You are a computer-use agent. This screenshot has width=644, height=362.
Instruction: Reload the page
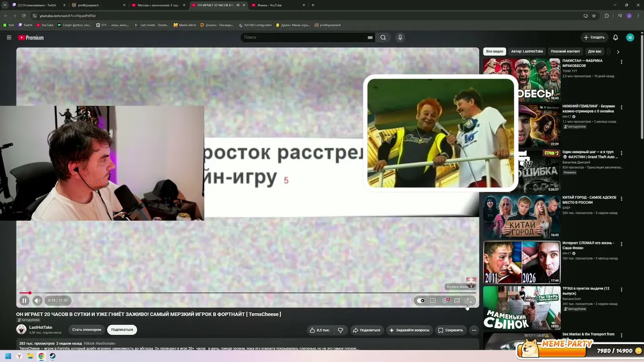(x=24, y=16)
